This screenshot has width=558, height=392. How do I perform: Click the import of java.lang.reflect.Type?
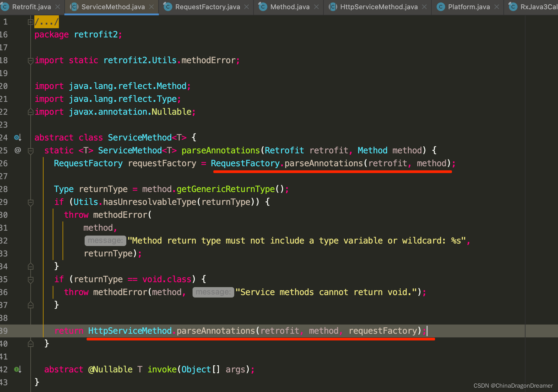(x=108, y=99)
